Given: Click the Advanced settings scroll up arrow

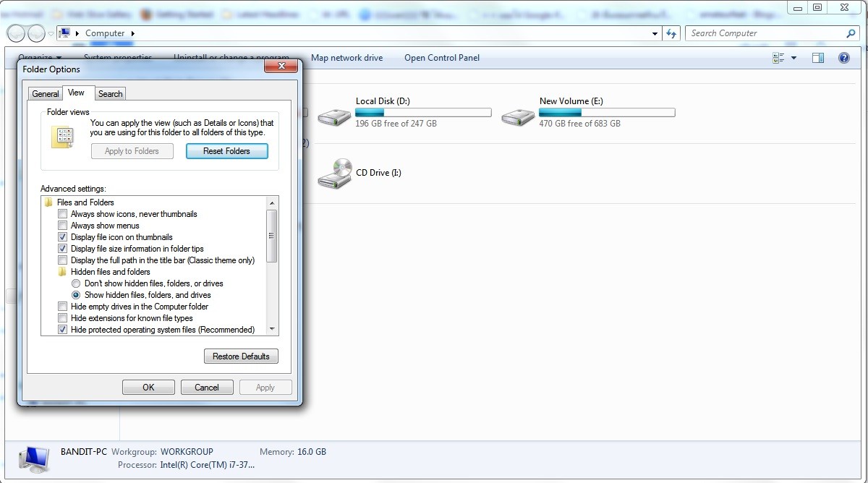Looking at the screenshot, I should click(x=272, y=202).
